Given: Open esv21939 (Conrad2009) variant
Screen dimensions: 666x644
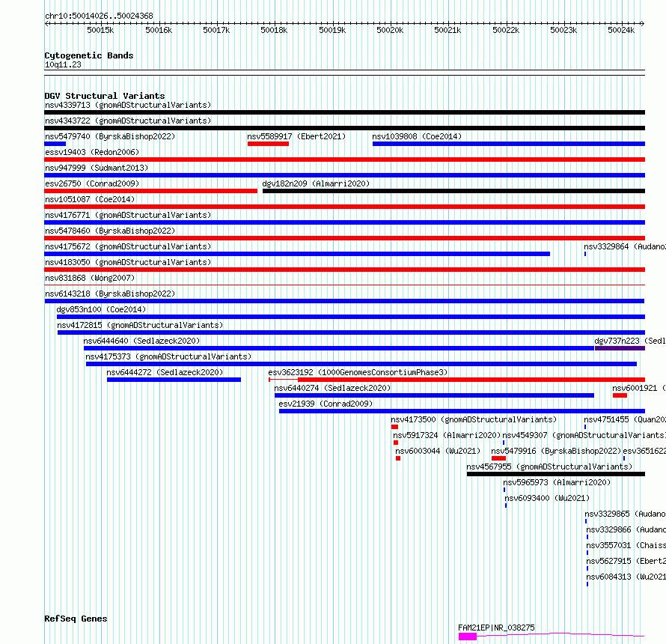Looking at the screenshot, I should click(326, 404).
